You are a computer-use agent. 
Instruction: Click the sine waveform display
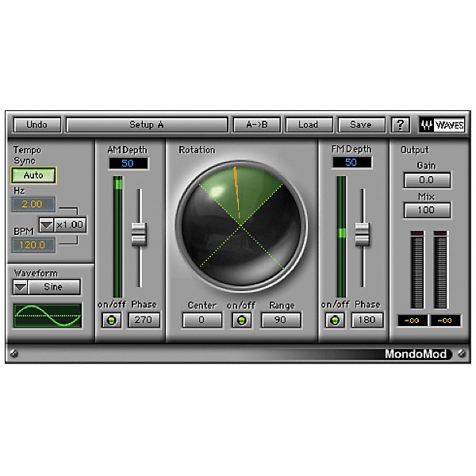click(x=48, y=316)
